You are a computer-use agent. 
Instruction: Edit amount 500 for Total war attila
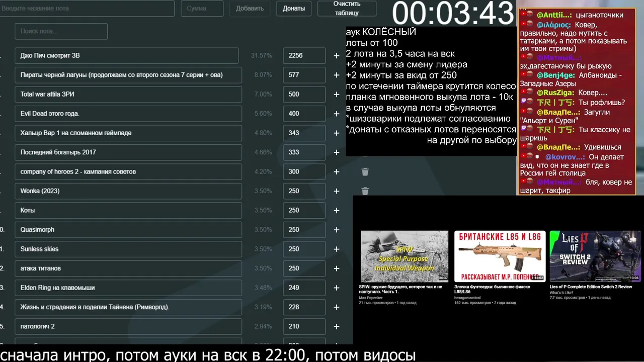[304, 95]
